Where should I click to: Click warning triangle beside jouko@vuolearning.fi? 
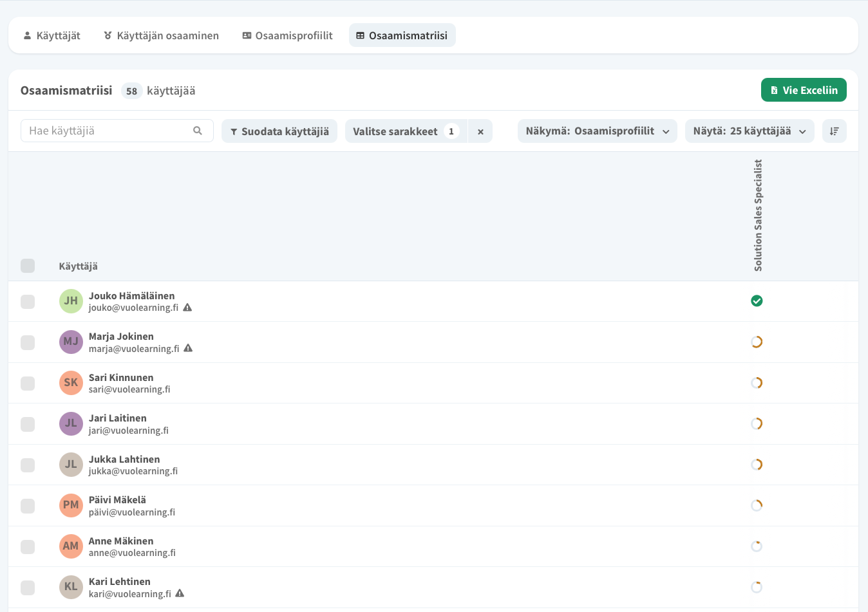pos(187,308)
